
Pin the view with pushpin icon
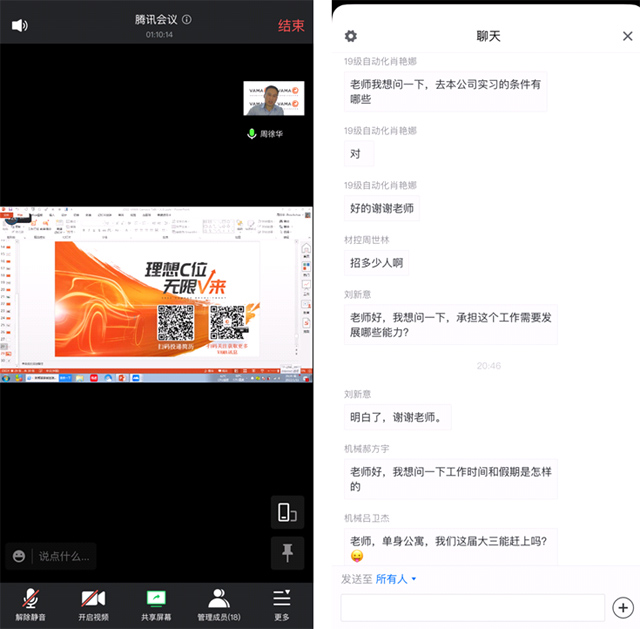click(x=287, y=551)
